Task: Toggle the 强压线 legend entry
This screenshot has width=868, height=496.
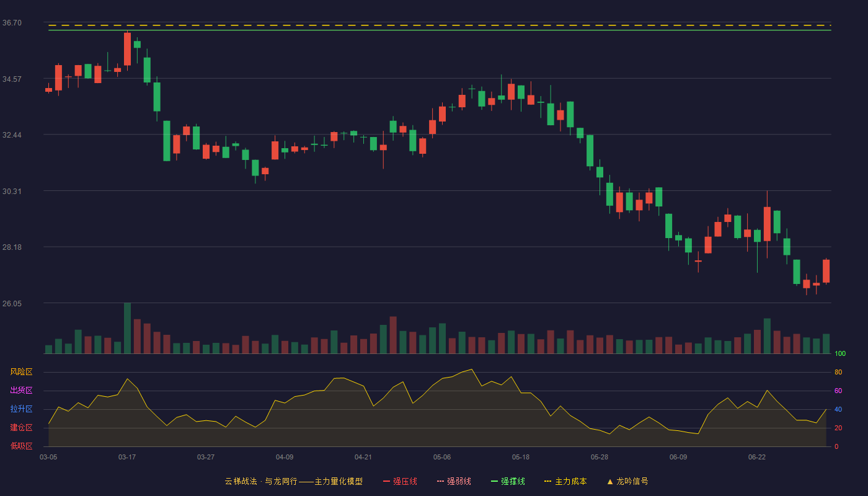Action: point(400,481)
